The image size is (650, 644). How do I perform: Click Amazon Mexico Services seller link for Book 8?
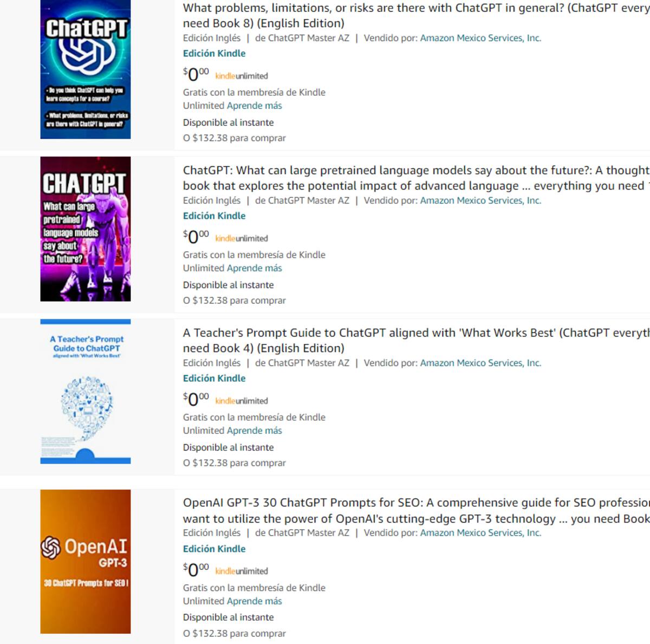480,38
